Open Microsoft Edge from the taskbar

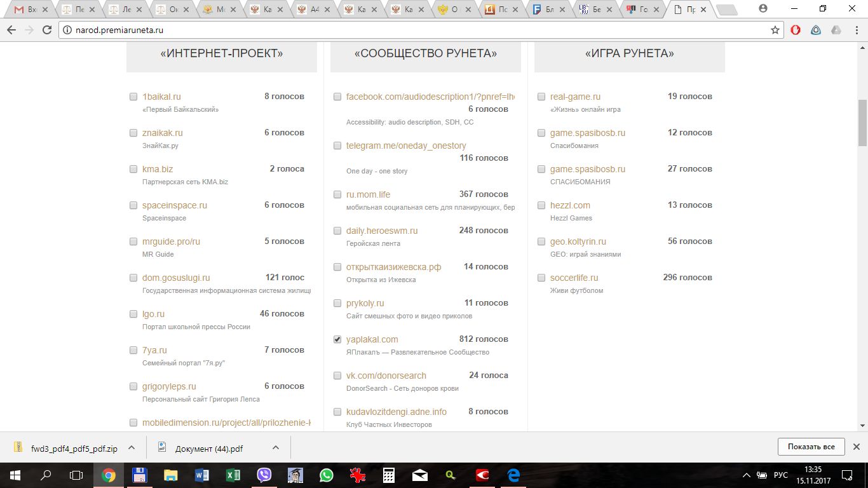pos(513,475)
